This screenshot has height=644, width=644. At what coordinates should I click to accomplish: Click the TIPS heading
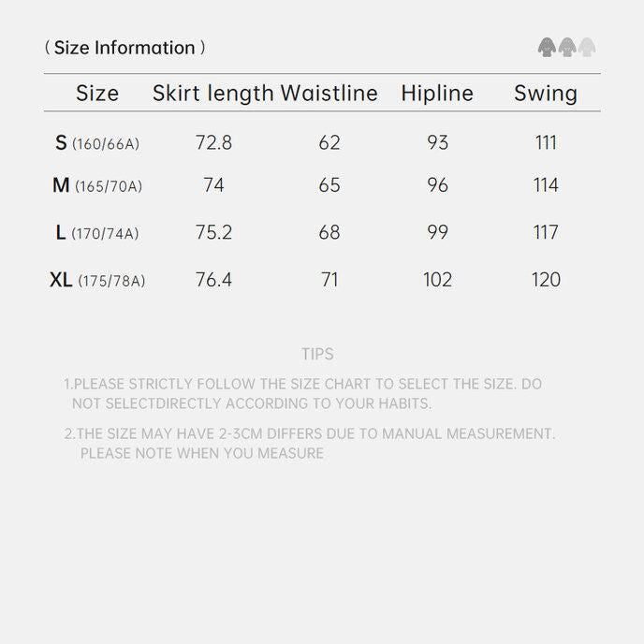click(317, 355)
